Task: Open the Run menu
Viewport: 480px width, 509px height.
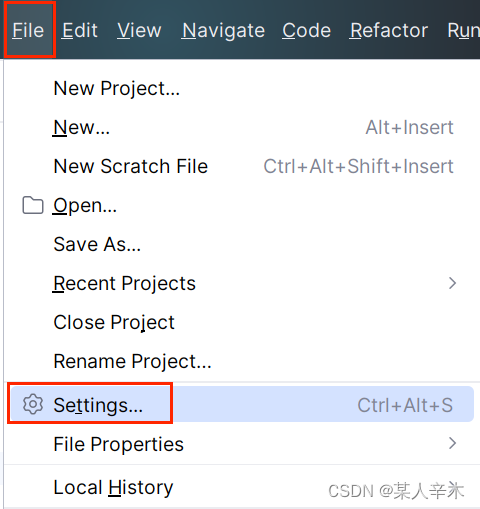Action: [463, 30]
